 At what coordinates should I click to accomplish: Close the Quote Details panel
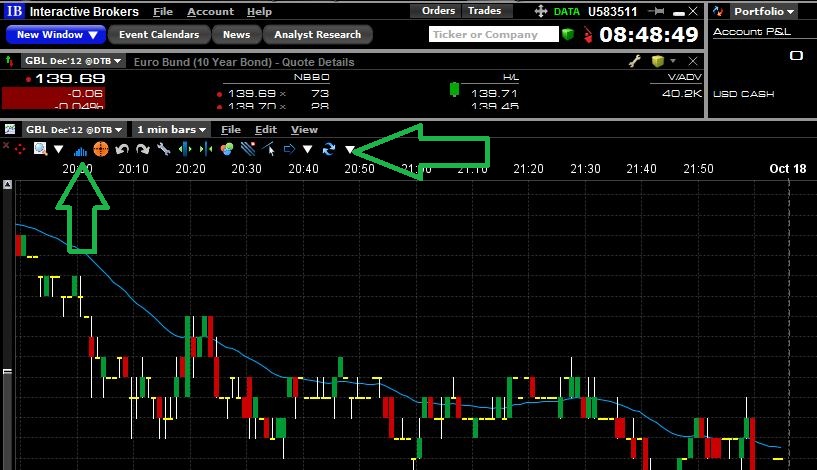pos(693,61)
